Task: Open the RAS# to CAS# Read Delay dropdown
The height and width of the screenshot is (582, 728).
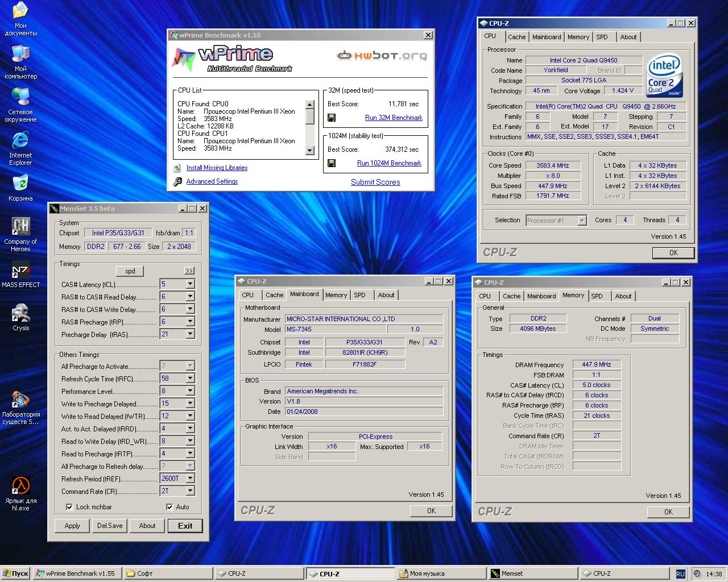Action: 190,297
